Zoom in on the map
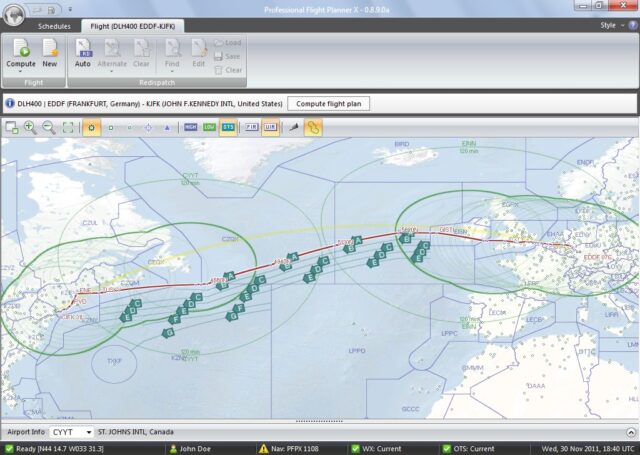Screen dimensions: 640x455 click(x=29, y=127)
